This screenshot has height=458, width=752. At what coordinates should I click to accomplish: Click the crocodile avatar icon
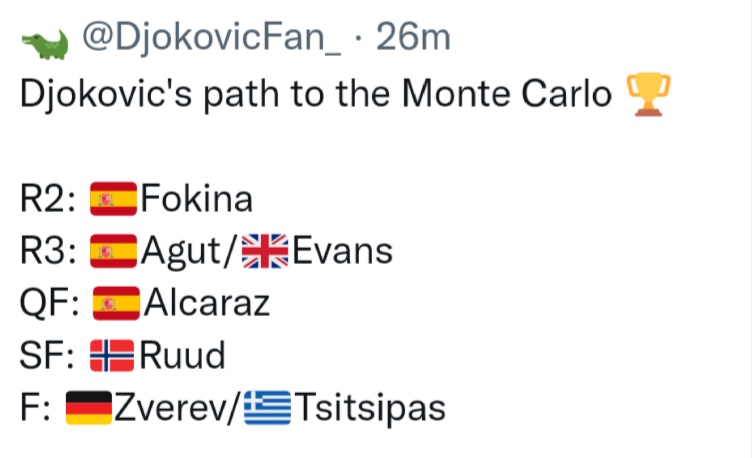pyautogui.click(x=44, y=42)
